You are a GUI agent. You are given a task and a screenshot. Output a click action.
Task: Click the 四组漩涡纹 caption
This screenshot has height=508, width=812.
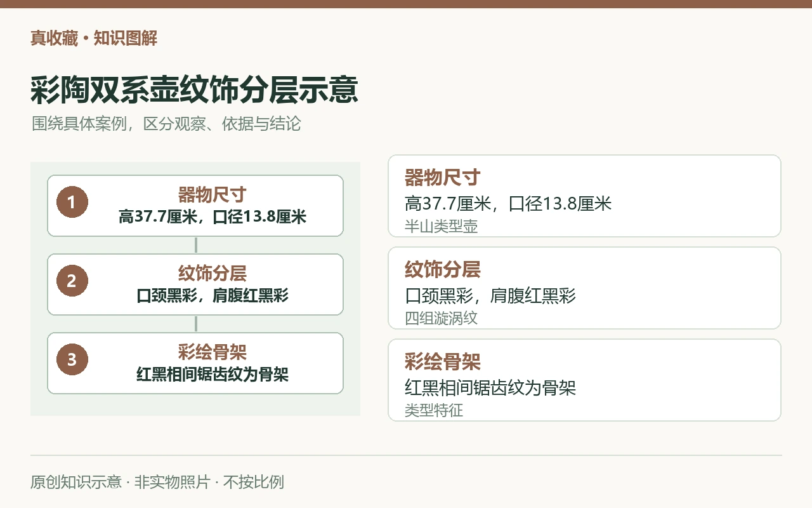click(x=442, y=319)
